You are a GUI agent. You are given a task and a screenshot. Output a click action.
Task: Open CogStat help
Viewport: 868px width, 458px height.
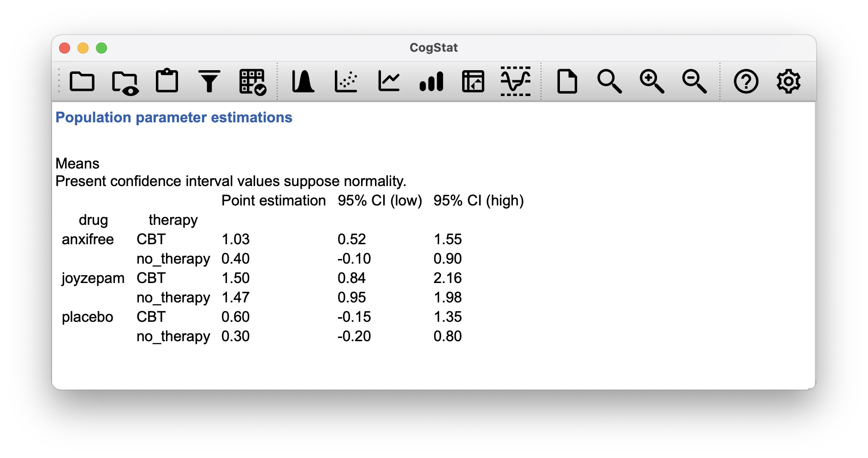pyautogui.click(x=747, y=81)
